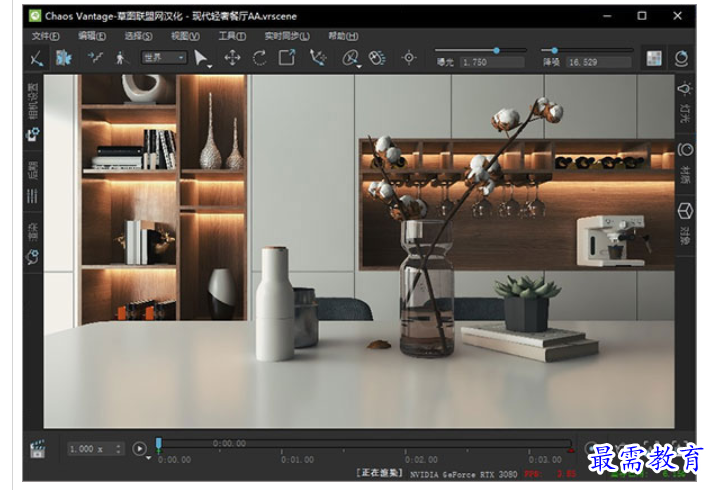Toggle the stairs collision icon
The width and height of the screenshot is (712, 490).
click(95, 58)
